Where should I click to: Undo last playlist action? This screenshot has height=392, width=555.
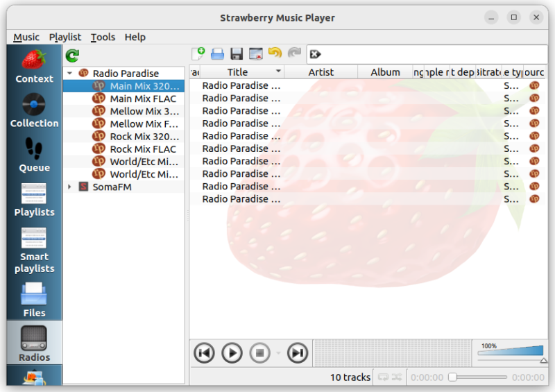click(x=275, y=53)
